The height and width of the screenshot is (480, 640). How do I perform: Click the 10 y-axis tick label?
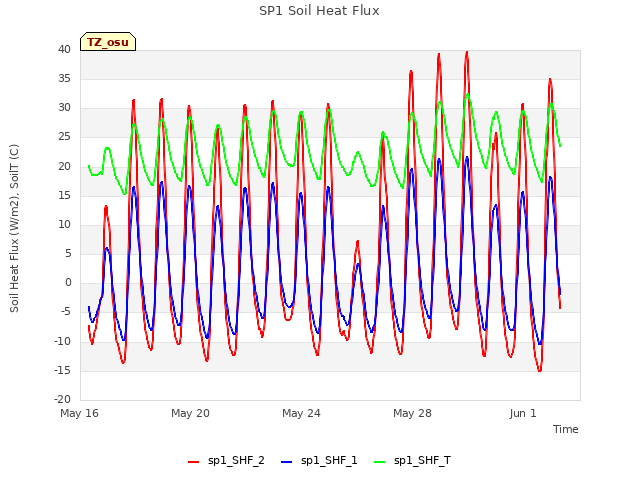point(64,224)
